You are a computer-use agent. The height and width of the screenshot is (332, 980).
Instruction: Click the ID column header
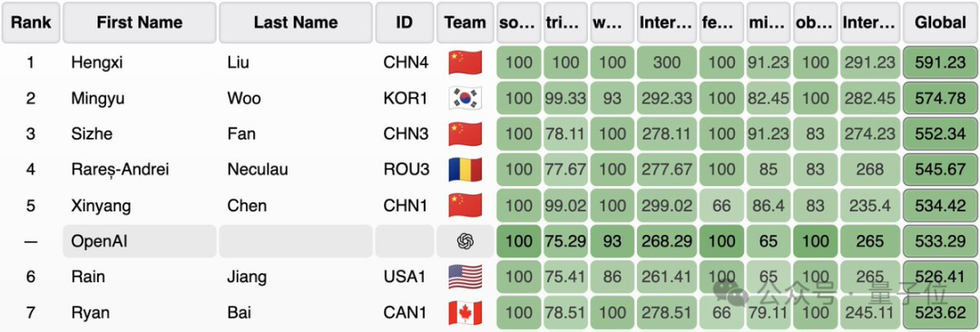pyautogui.click(x=405, y=23)
